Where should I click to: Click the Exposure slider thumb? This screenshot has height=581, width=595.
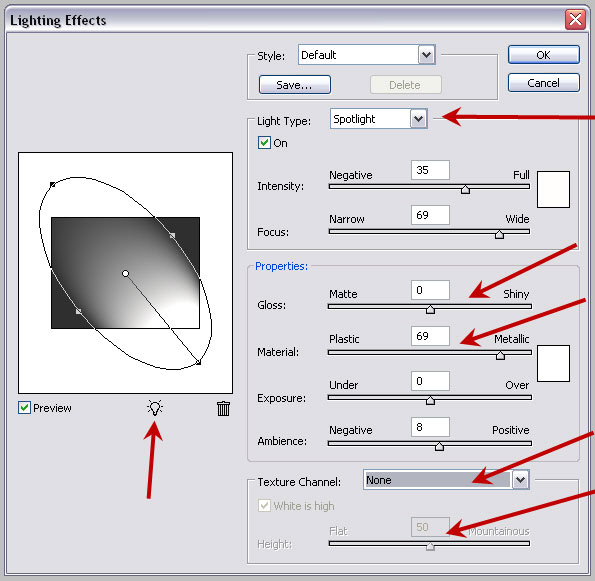pyautogui.click(x=430, y=400)
